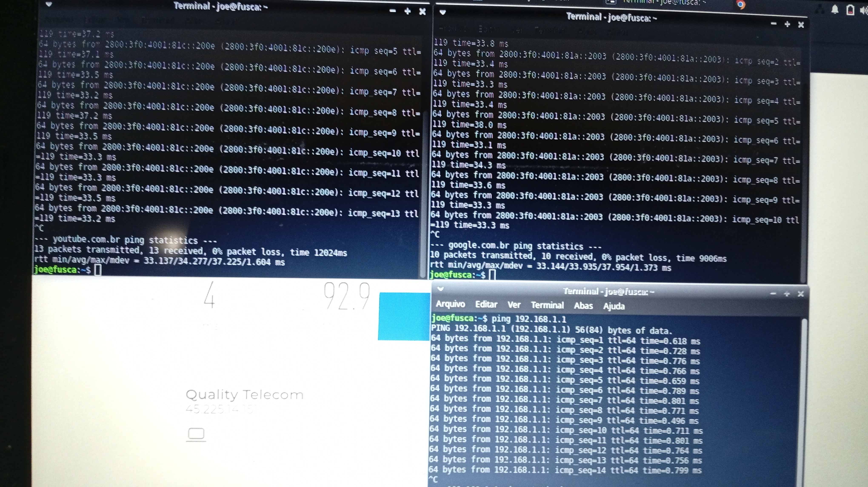Open the notification bell in the system tray
Image resolution: width=868 pixels, height=487 pixels.
point(835,10)
